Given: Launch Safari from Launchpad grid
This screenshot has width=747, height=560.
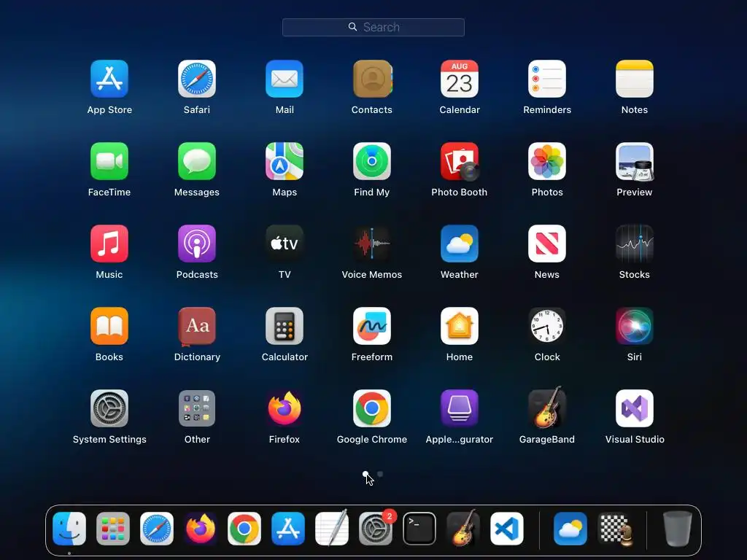Looking at the screenshot, I should click(x=197, y=79).
